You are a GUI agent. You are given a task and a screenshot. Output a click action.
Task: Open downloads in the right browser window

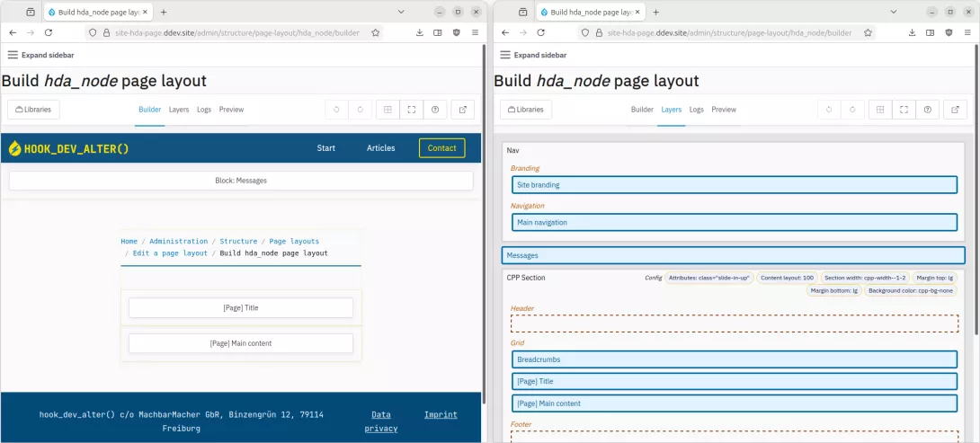(912, 32)
